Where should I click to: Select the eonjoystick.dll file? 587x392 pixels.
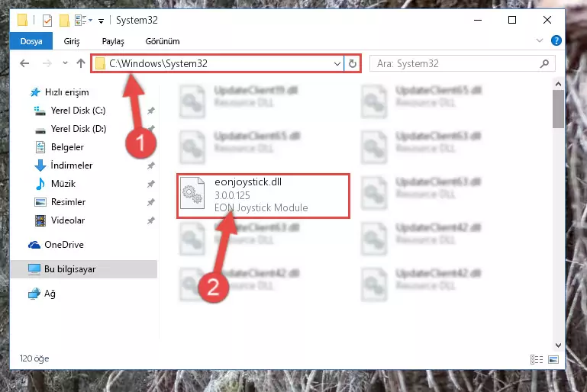[x=263, y=196]
